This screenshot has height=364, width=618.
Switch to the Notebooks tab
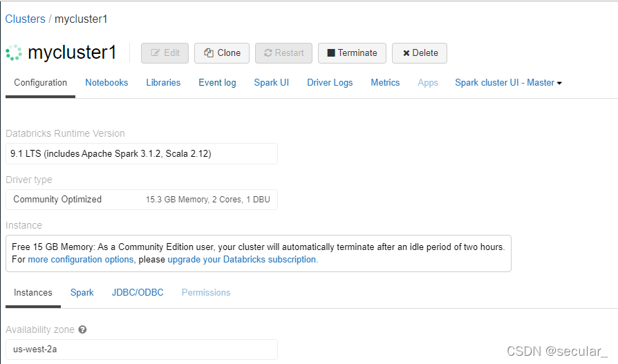pos(107,83)
